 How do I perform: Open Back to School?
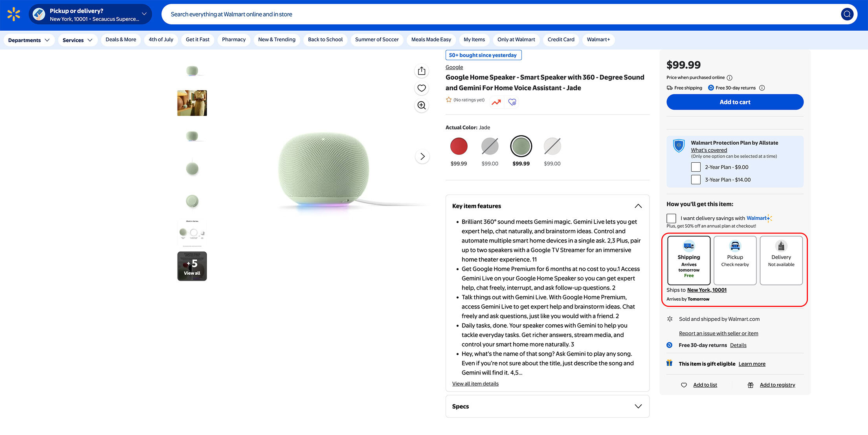(325, 40)
